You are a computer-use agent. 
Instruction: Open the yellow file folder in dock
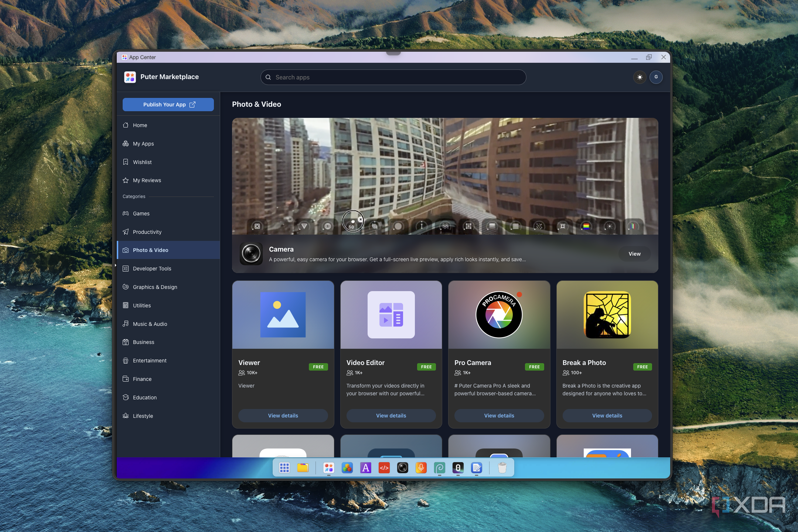pos(303,468)
